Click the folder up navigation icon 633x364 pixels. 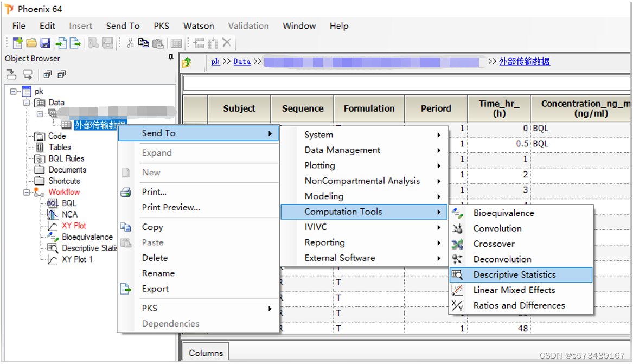tap(187, 62)
